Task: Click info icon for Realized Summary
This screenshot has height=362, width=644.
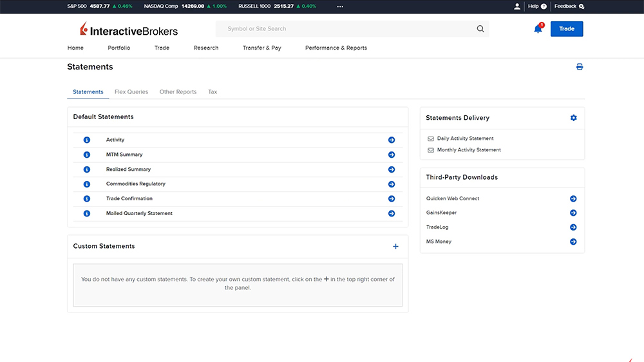Action: coord(87,169)
